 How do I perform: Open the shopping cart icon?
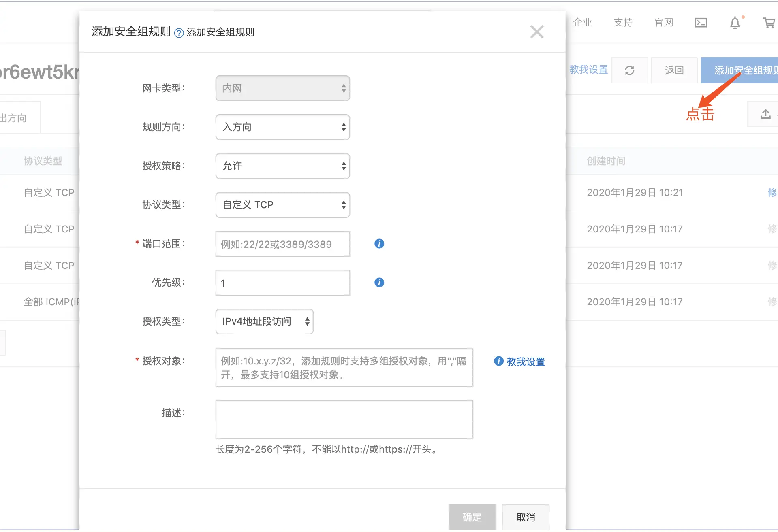coord(769,23)
